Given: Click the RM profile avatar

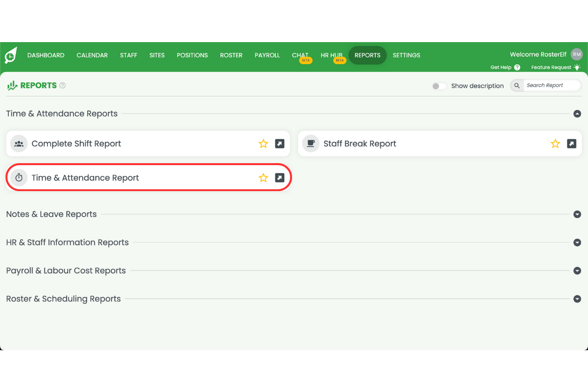Looking at the screenshot, I should [x=576, y=54].
